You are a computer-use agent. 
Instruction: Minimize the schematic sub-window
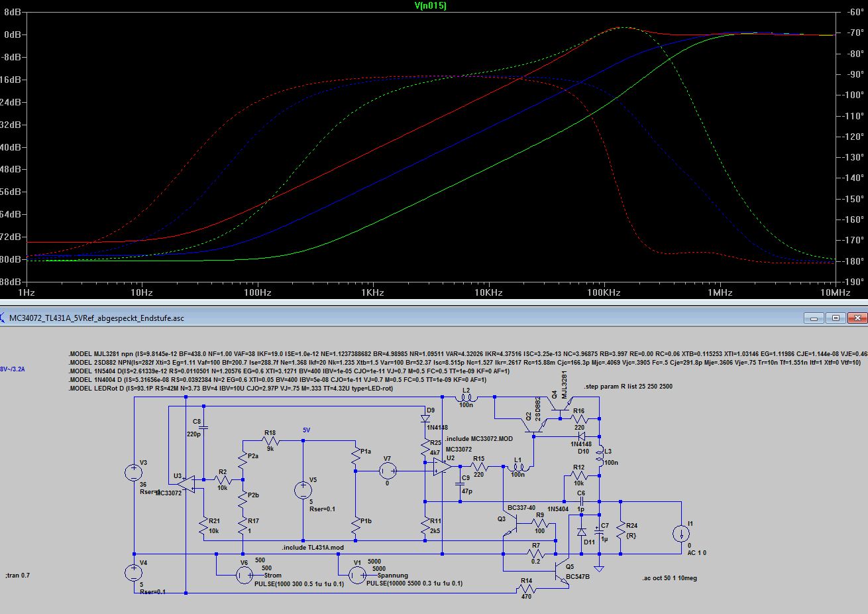(814, 318)
